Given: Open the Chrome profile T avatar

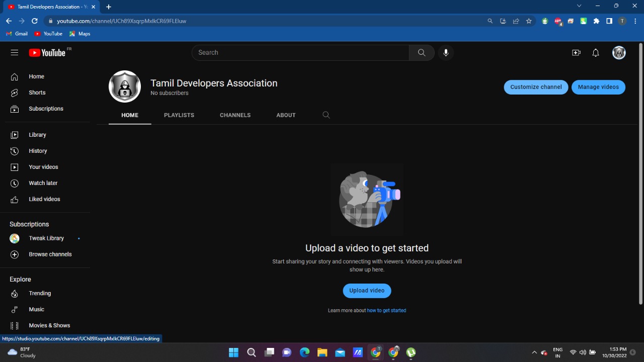Looking at the screenshot, I should pyautogui.click(x=622, y=21).
